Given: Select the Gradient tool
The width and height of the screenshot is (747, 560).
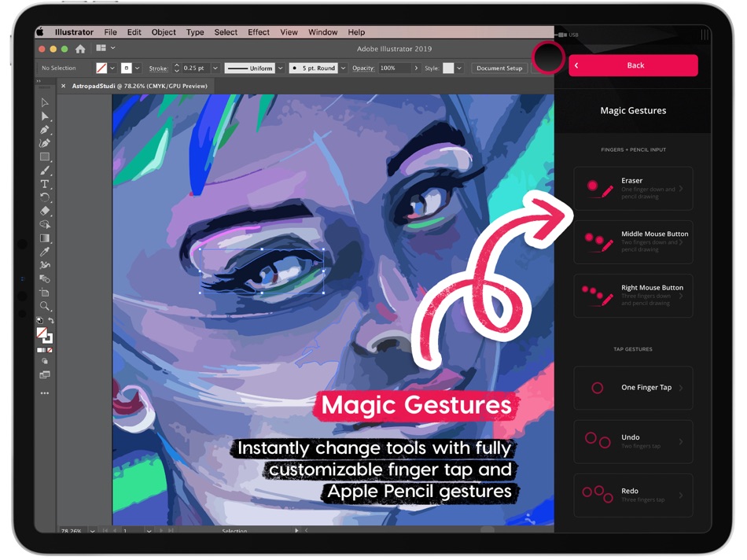Looking at the screenshot, I should pyautogui.click(x=45, y=238).
